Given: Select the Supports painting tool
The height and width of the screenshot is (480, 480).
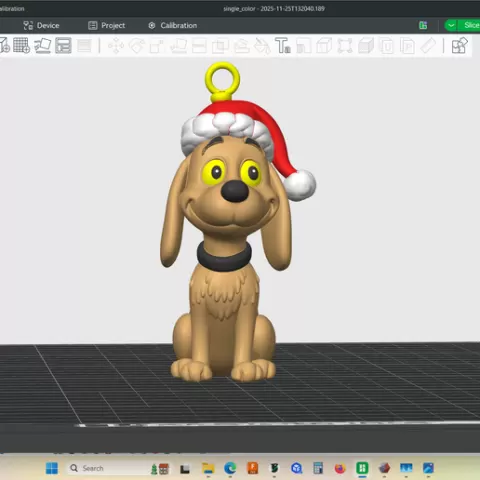Looking at the screenshot, I should (x=241, y=46).
